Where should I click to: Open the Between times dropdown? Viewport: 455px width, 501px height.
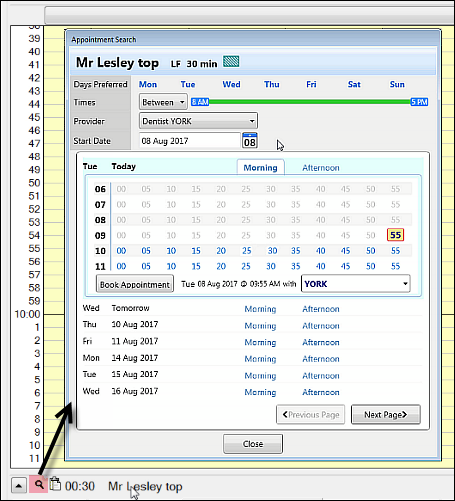[x=163, y=102]
